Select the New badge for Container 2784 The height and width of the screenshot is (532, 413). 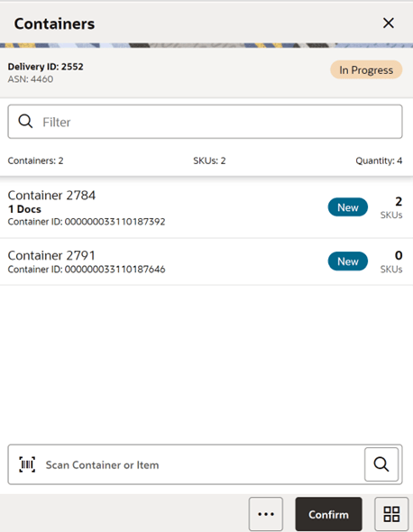point(348,207)
